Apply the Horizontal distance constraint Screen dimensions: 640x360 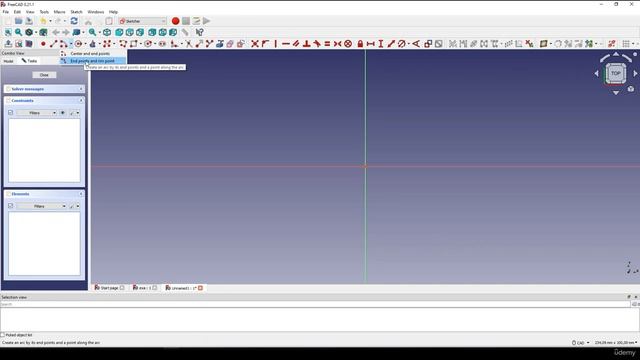point(370,44)
